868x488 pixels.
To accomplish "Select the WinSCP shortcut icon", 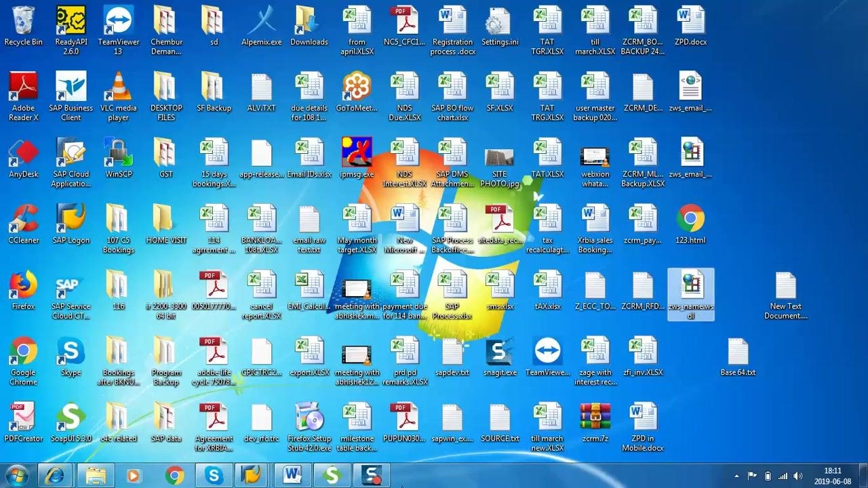I will point(119,159).
